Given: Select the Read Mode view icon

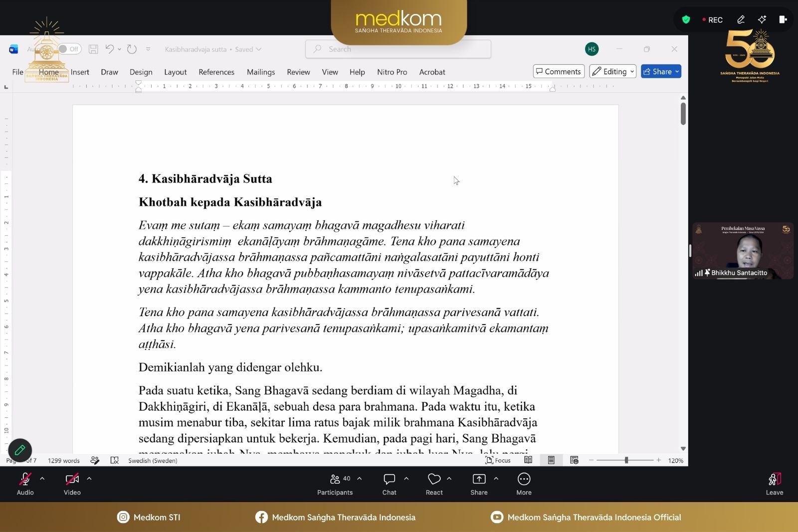Looking at the screenshot, I should point(528,460).
